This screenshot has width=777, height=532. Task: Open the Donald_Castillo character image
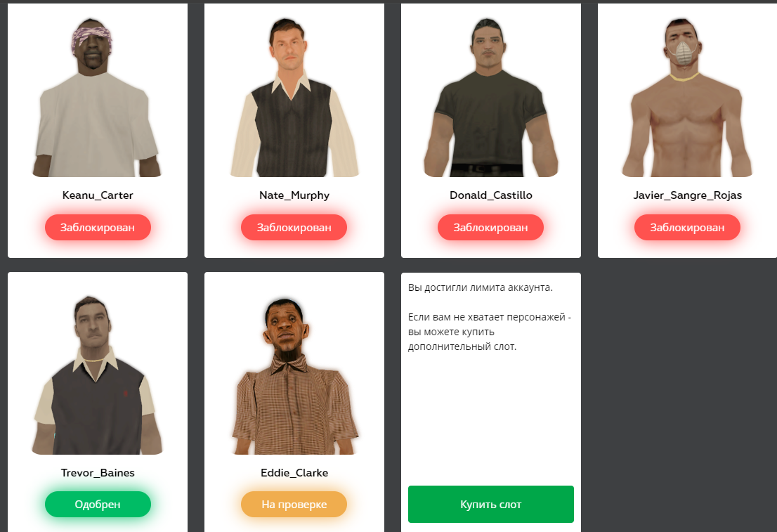490,98
